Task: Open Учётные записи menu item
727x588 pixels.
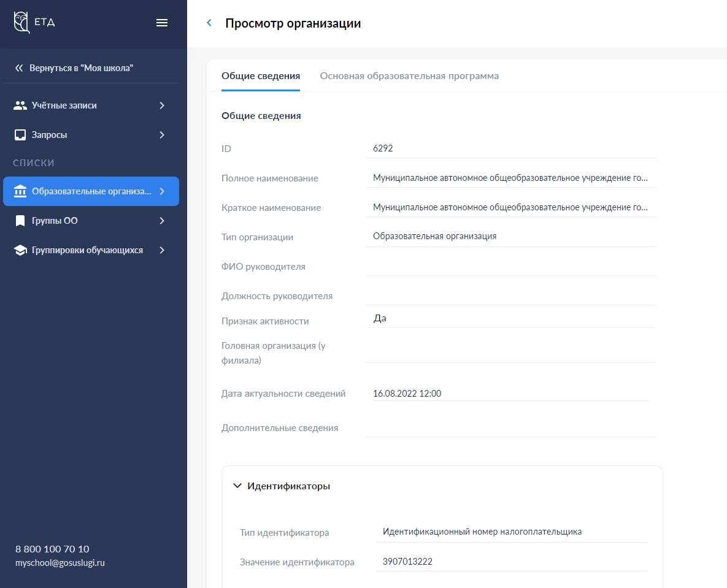Action: click(x=91, y=105)
